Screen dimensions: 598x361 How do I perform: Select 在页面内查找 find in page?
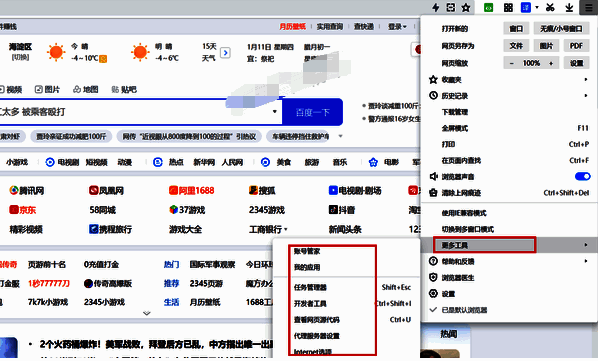[x=509, y=160]
